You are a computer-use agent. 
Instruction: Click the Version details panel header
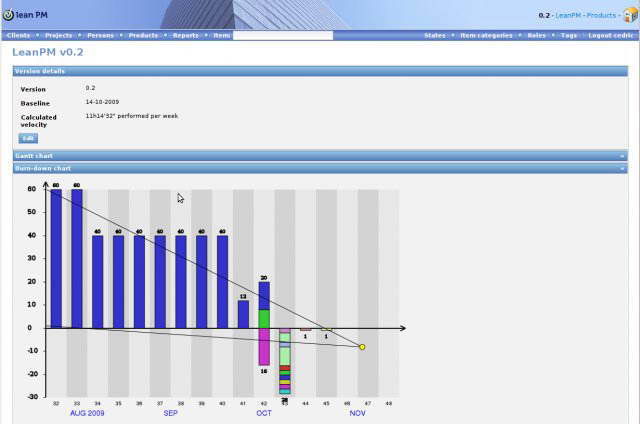click(x=320, y=71)
